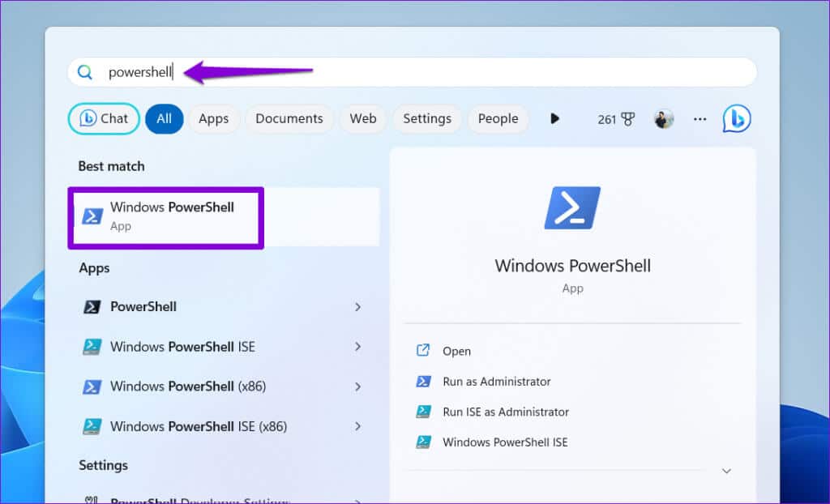830x504 pixels.
Task: Switch to Web filter
Action: click(x=363, y=118)
